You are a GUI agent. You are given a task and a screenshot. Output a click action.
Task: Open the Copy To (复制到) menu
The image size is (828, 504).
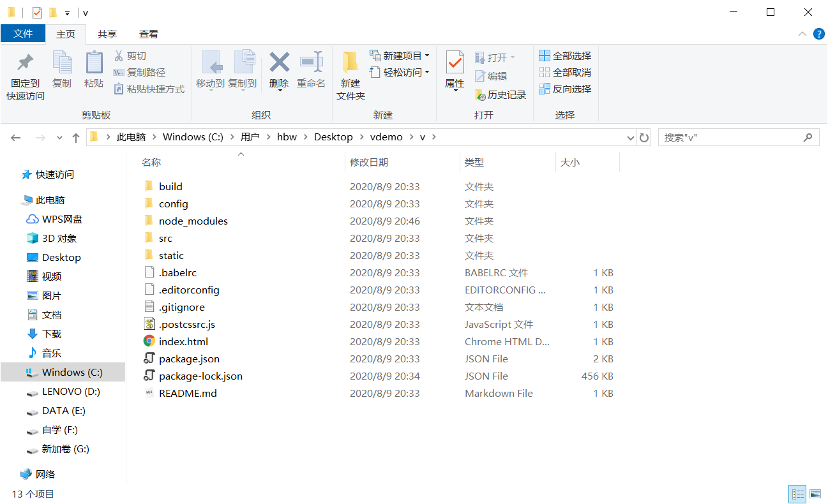click(x=243, y=70)
